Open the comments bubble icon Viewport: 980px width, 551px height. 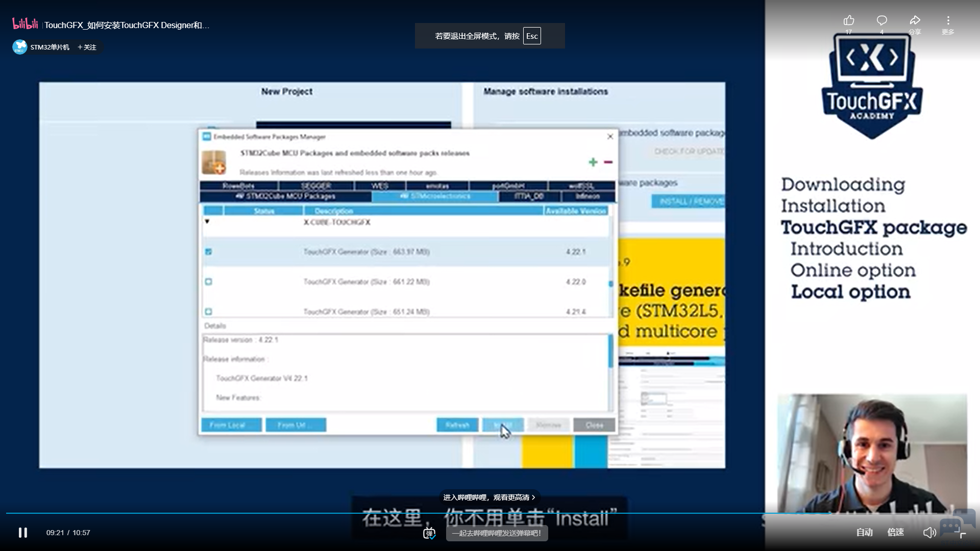coord(881,20)
